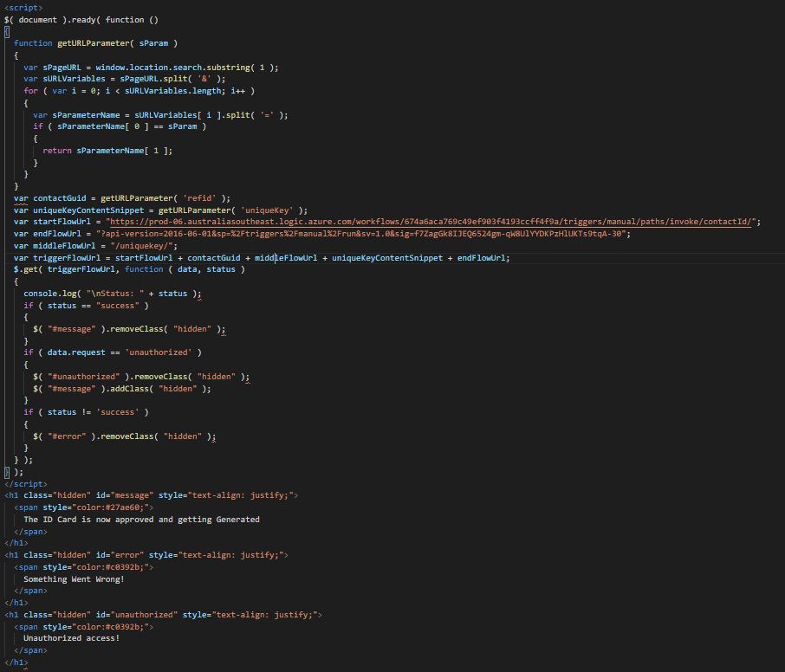
Task: Click the closing </script> tag
Action: (x=26, y=484)
